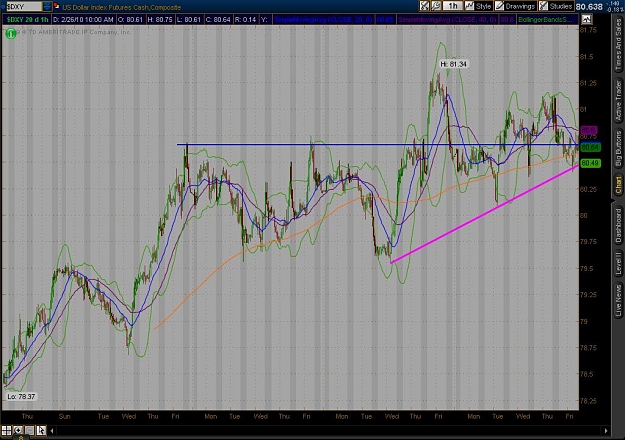
Task: Open the Big Buttons side tab
Action: (618, 148)
